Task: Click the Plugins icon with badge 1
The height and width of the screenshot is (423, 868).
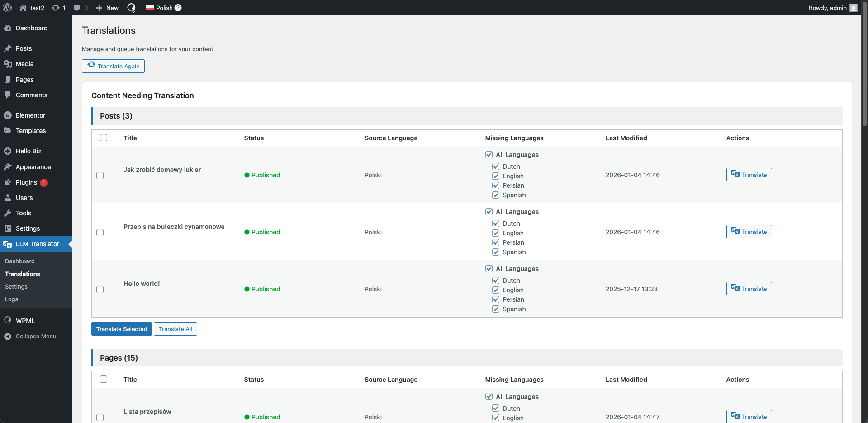Action: (8, 182)
